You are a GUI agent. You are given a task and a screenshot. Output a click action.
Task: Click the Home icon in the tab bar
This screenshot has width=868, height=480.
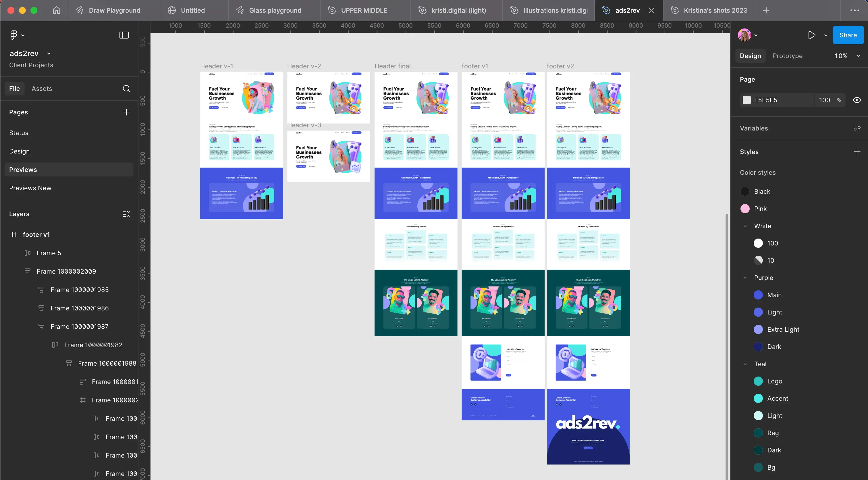(57, 10)
